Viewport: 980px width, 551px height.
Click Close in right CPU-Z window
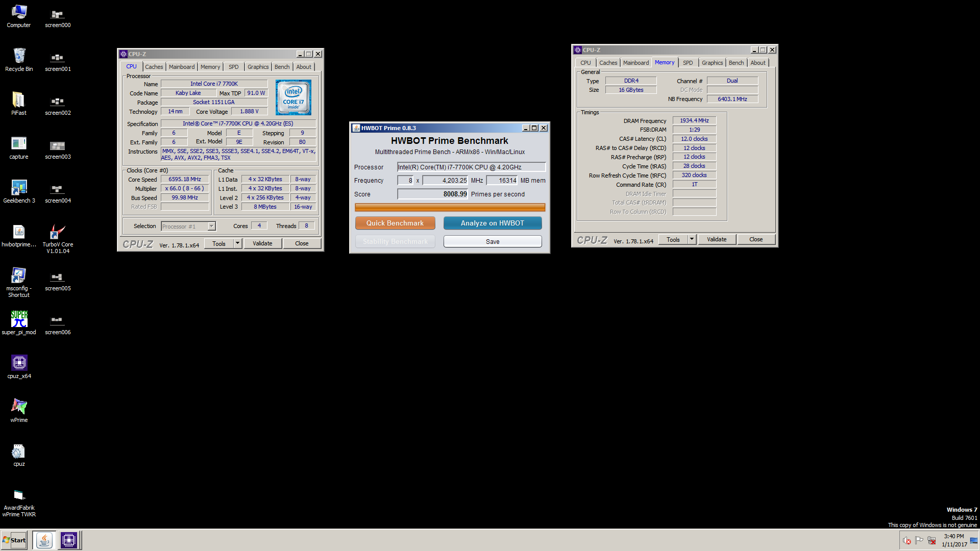pos(756,239)
